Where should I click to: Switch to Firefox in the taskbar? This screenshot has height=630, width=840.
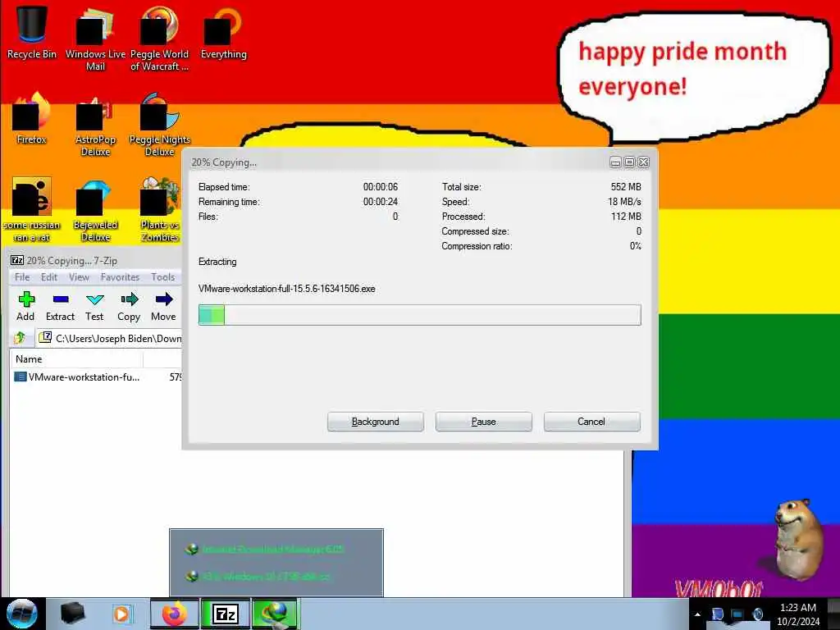(174, 614)
